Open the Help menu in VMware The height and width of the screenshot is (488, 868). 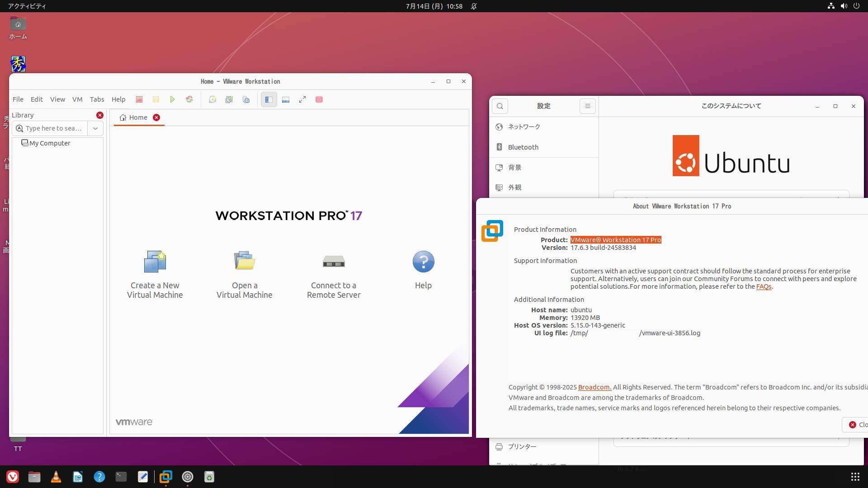click(118, 99)
